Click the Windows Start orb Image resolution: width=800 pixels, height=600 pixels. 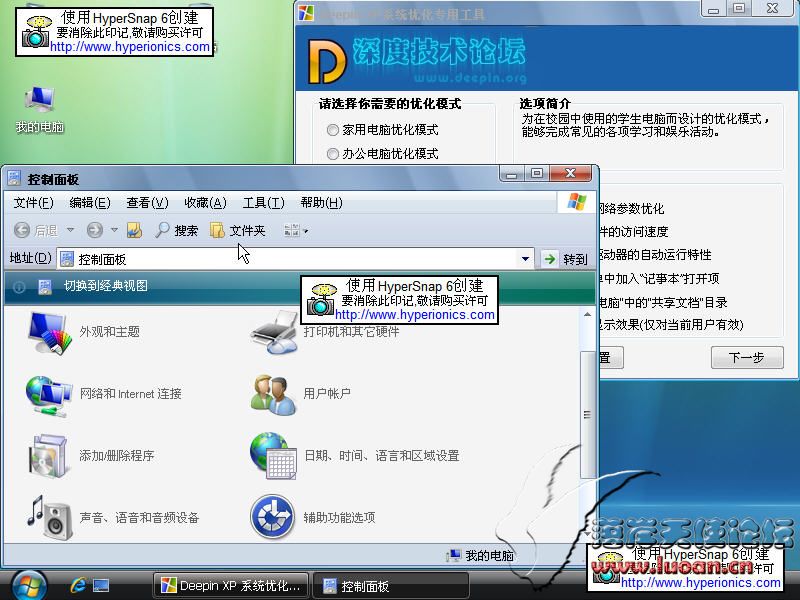pyautogui.click(x=30, y=586)
